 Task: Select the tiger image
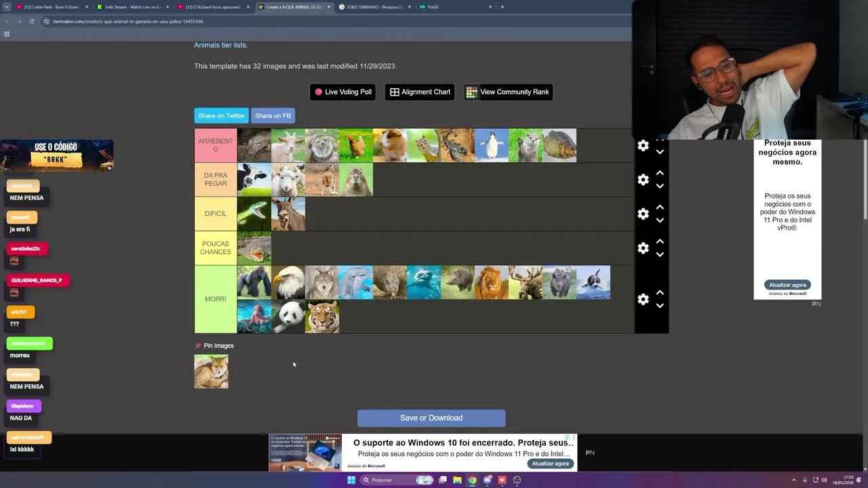click(x=322, y=317)
